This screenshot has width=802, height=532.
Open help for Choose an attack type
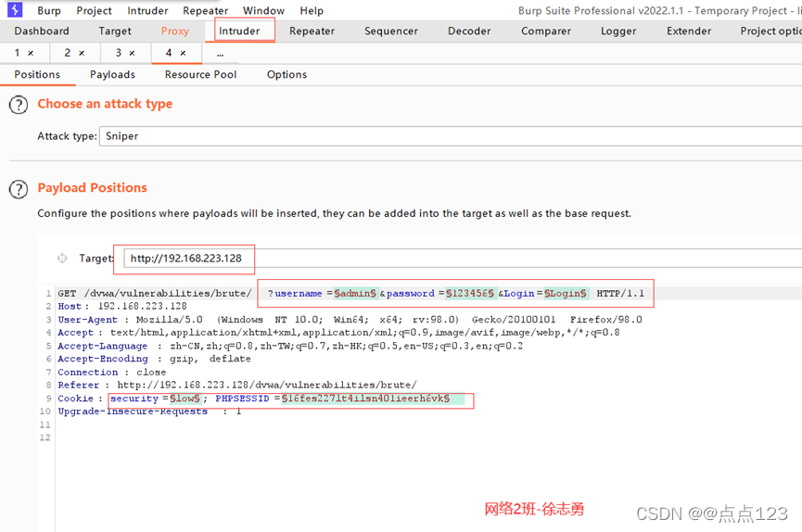(19, 105)
